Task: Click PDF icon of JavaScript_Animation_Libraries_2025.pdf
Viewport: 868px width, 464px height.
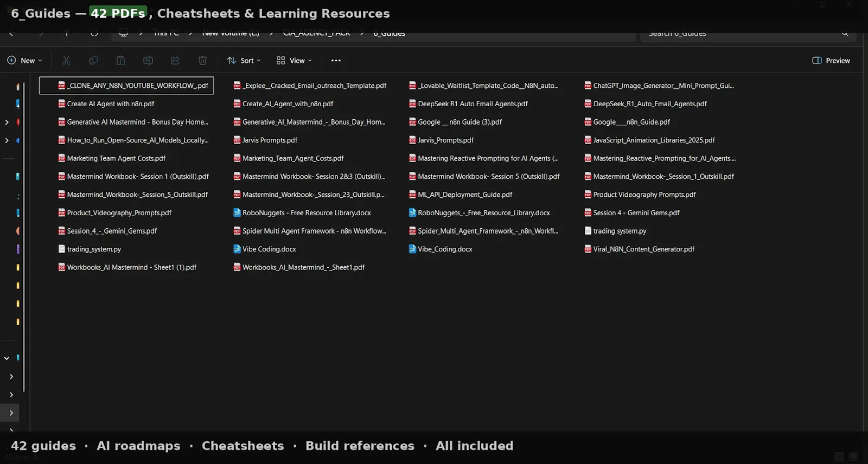Action: click(x=588, y=140)
